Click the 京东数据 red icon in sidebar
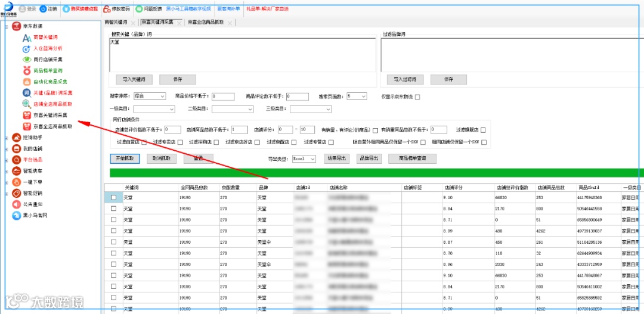This screenshot has height=314, width=644. tap(17, 26)
